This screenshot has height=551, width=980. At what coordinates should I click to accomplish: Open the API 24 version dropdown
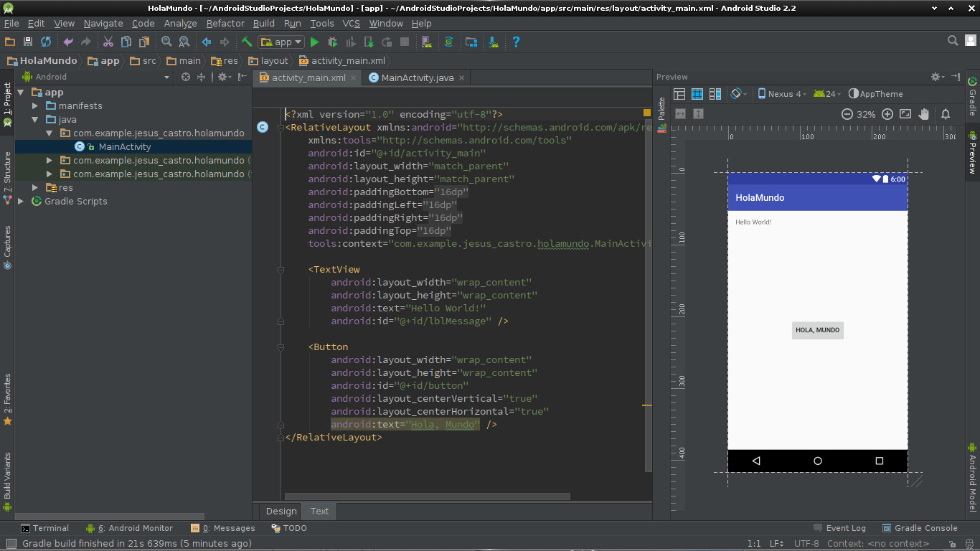point(828,94)
